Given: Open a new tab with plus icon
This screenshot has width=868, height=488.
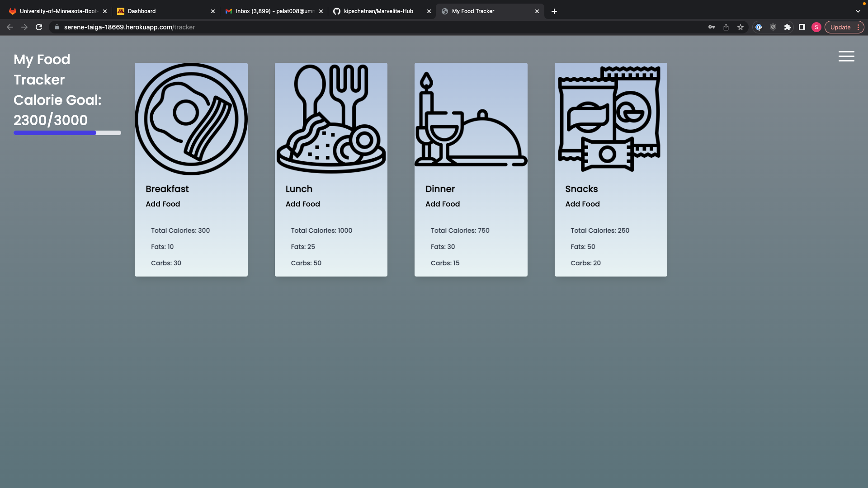Looking at the screenshot, I should coord(554,11).
